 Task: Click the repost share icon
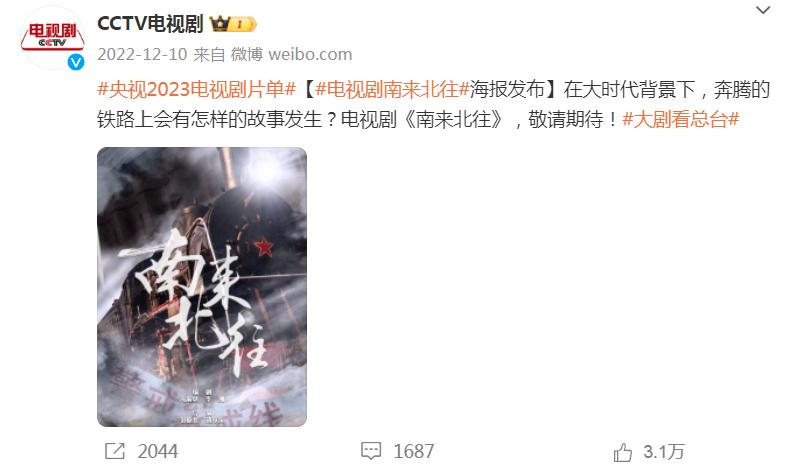pos(114,451)
